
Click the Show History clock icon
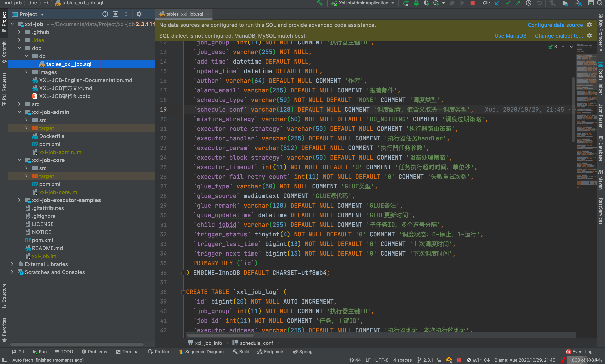[529, 3]
